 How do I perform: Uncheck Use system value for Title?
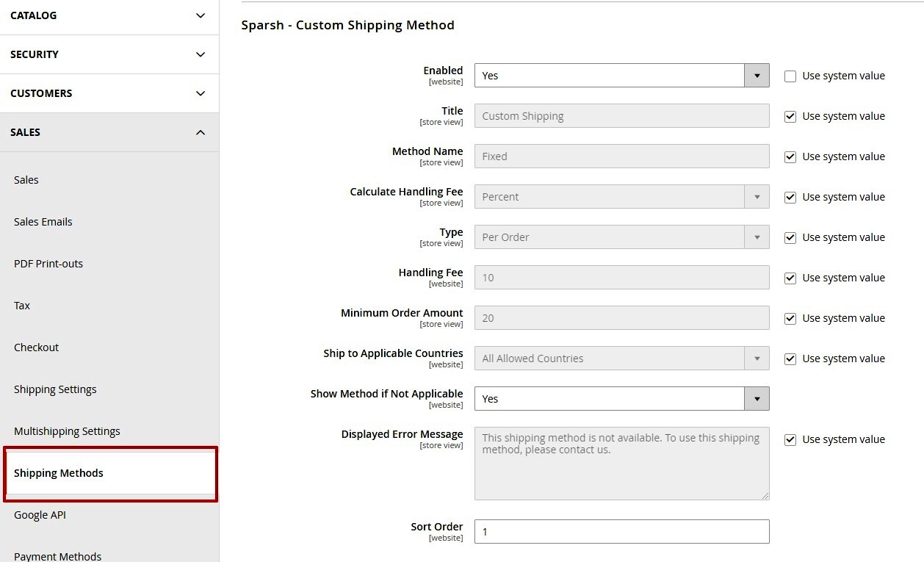pos(790,115)
